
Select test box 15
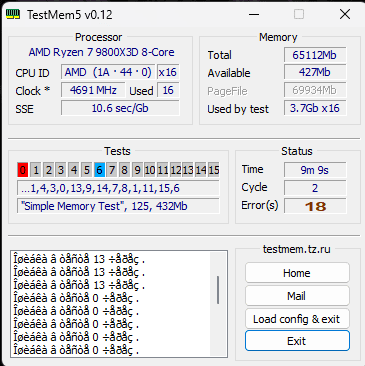click(x=214, y=170)
